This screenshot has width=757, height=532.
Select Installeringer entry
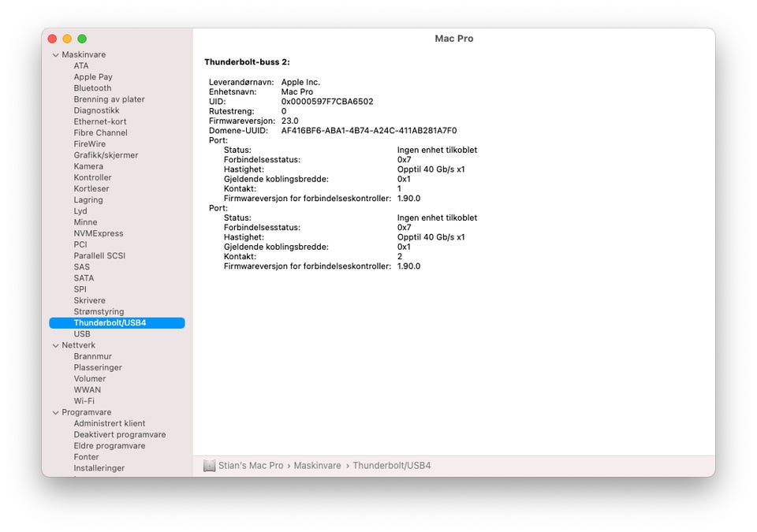99,468
